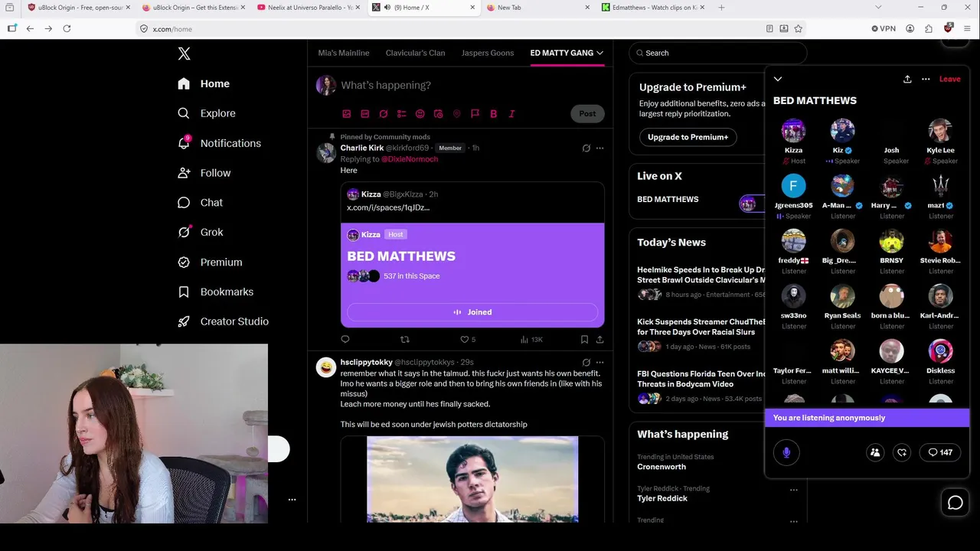Repost the Charlie Kirk post
The height and width of the screenshot is (551, 980).
click(405, 339)
